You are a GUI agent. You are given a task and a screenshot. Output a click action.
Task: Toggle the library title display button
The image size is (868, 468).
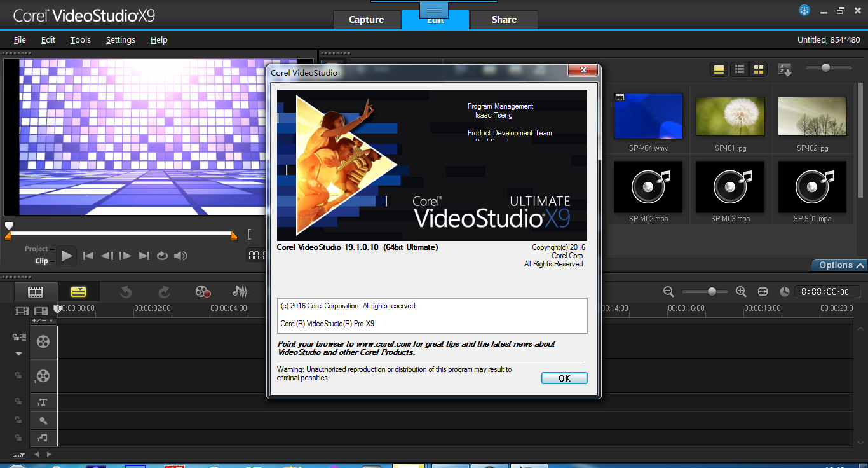(x=719, y=70)
